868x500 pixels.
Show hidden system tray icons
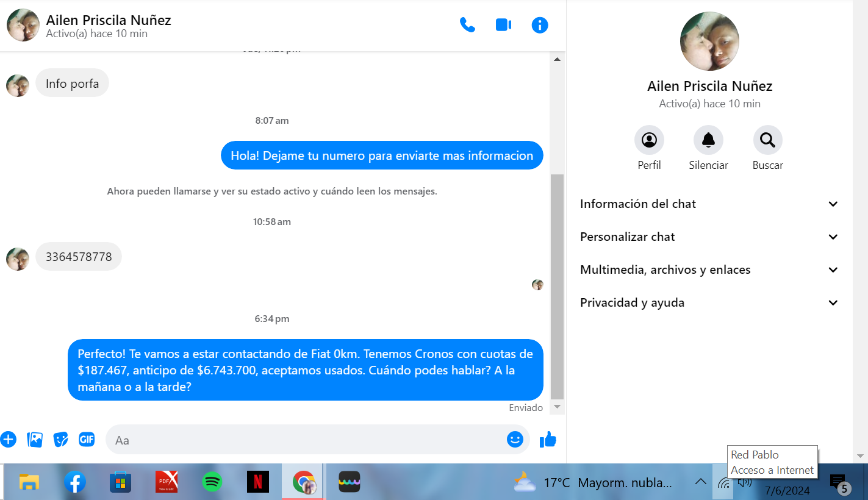coord(700,482)
